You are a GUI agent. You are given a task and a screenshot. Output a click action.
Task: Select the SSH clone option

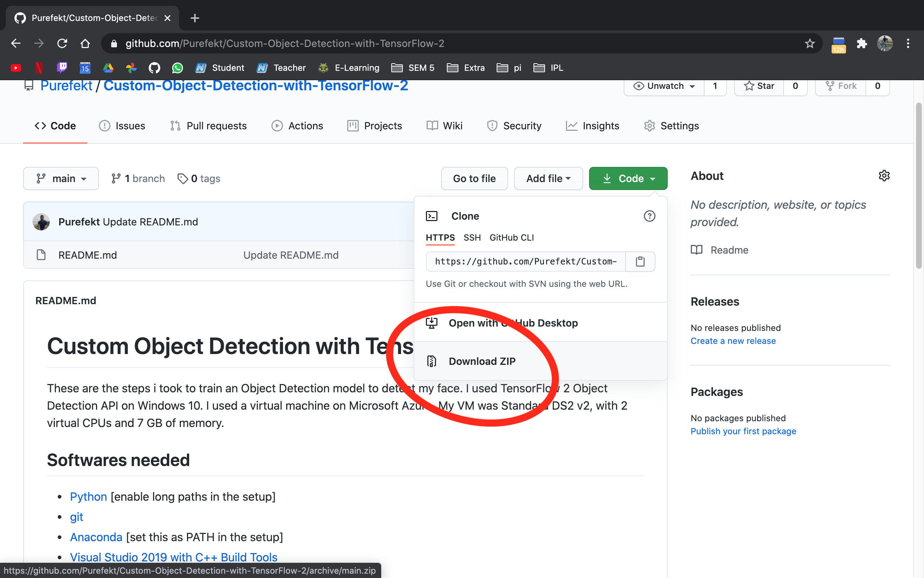(x=472, y=237)
